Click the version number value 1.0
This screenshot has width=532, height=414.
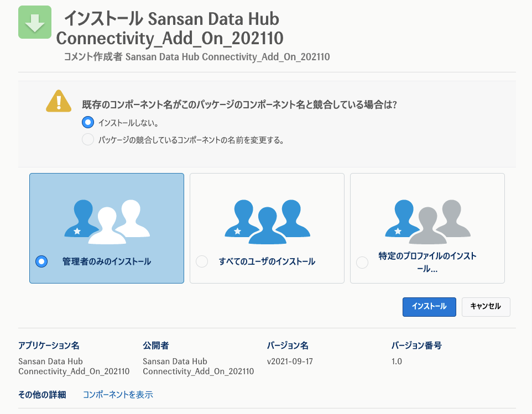pos(397,361)
